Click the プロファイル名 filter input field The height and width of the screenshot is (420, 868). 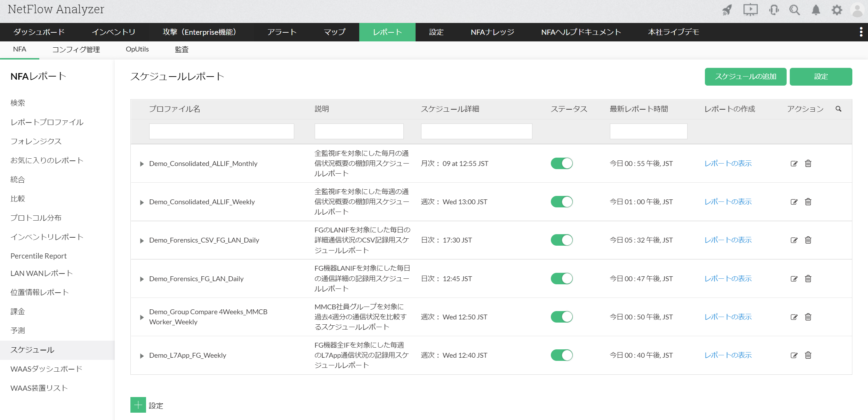[222, 132]
